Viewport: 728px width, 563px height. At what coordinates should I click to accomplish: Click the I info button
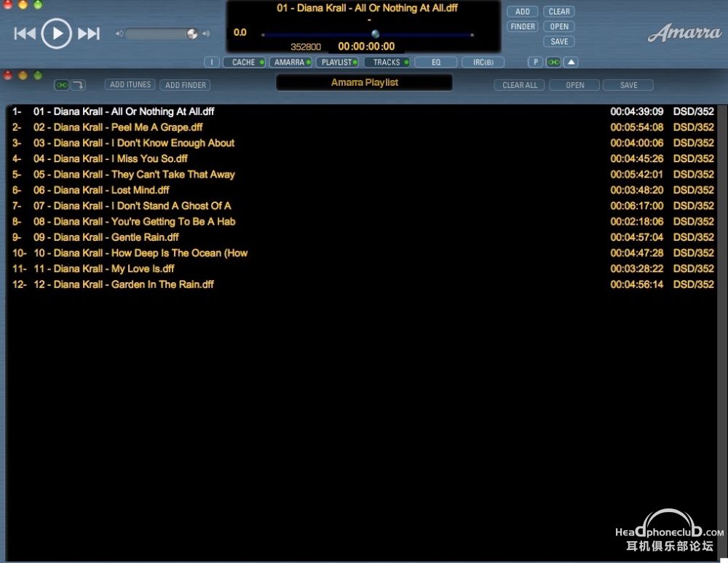click(x=212, y=62)
